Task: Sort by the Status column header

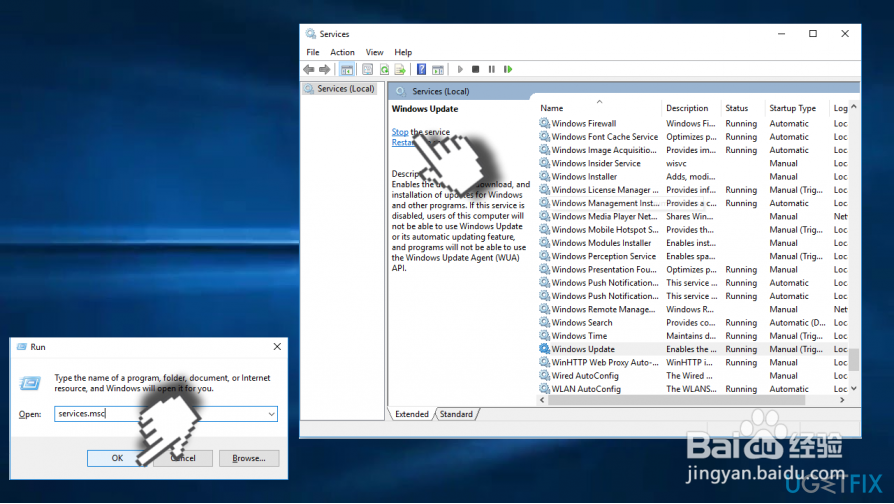Action: coord(743,108)
